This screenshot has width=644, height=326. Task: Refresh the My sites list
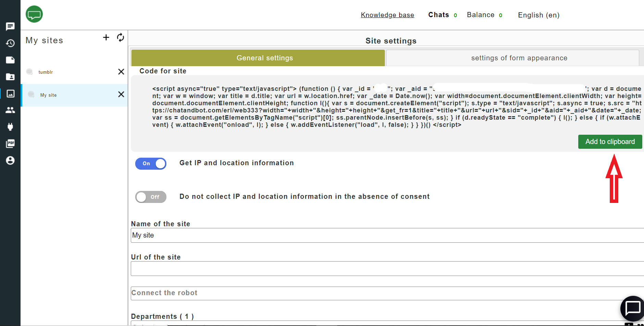point(121,37)
